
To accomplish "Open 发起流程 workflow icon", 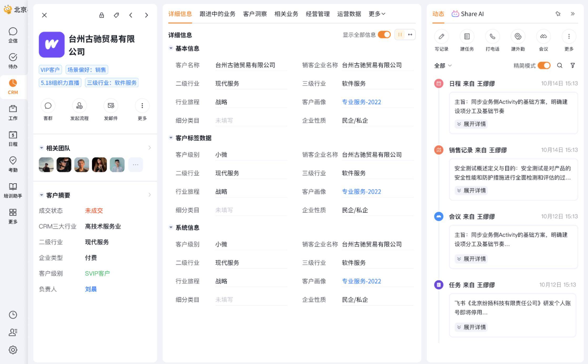I will [x=79, y=106].
